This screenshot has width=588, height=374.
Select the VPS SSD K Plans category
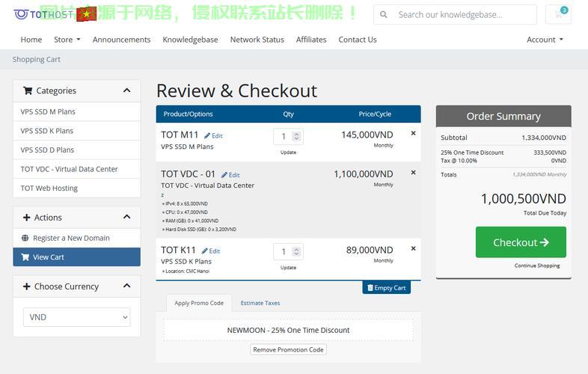77,131
